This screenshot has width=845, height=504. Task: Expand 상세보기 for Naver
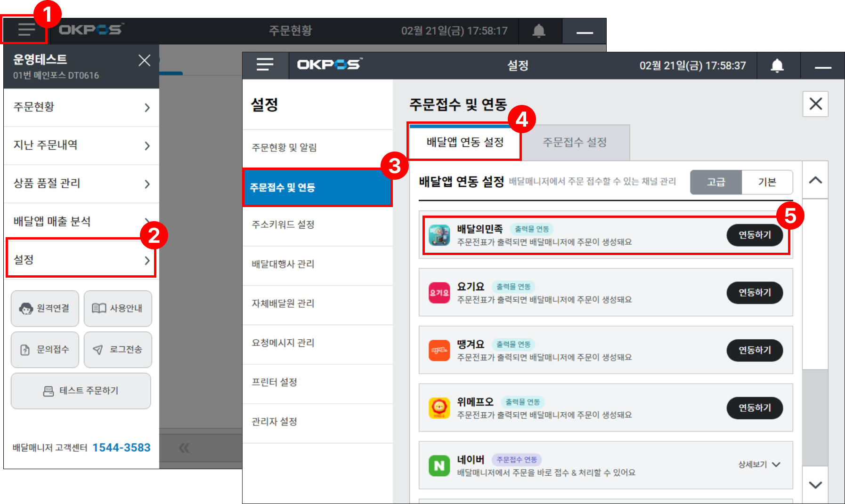point(759,464)
